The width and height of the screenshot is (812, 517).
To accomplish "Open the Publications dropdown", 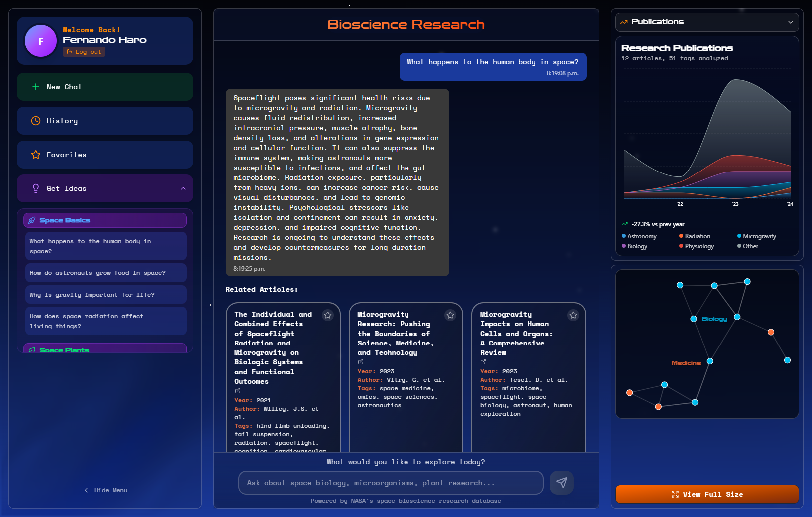I will 790,22.
